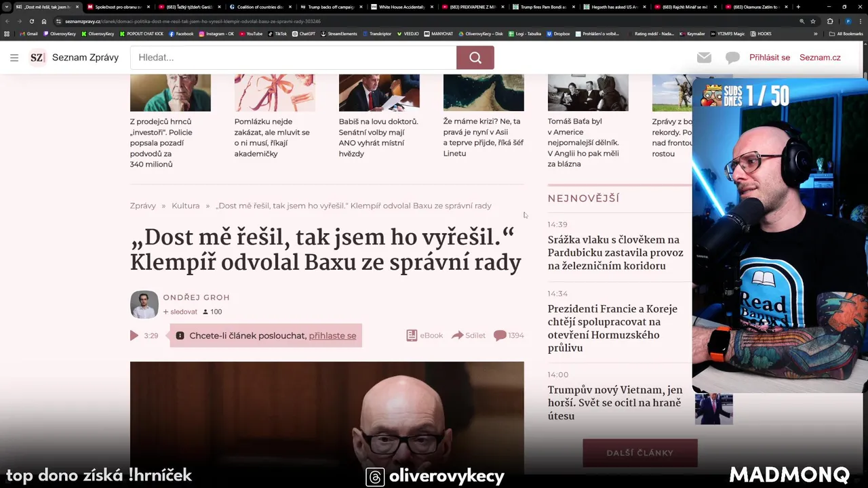868x488 pixels.
Task: Click the Hledat search input field
Action: 293,58
